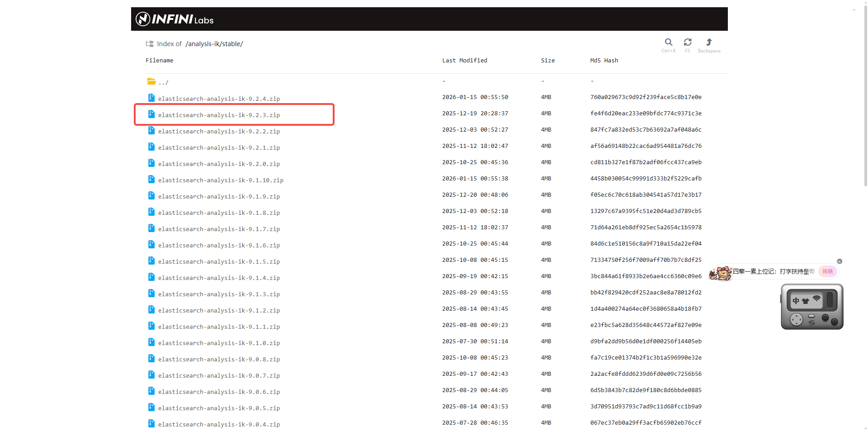Click the refresh icon labeled F5
868x431 pixels.
pos(688,42)
